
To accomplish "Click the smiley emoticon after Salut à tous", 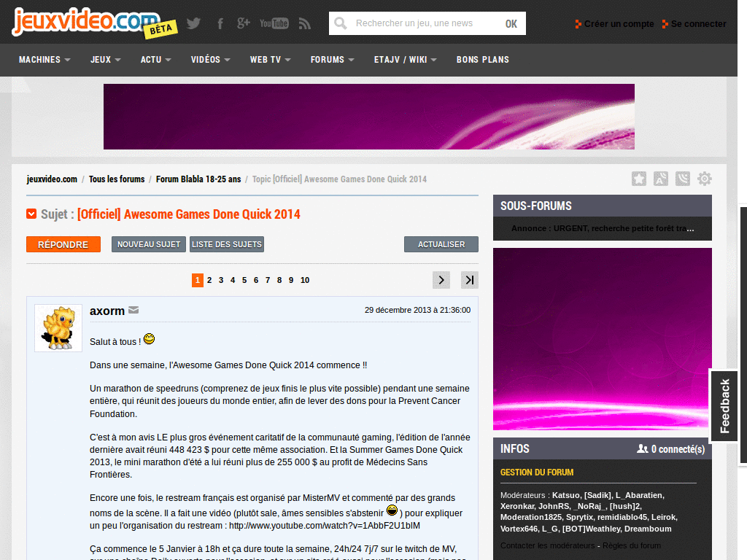I will point(149,338).
